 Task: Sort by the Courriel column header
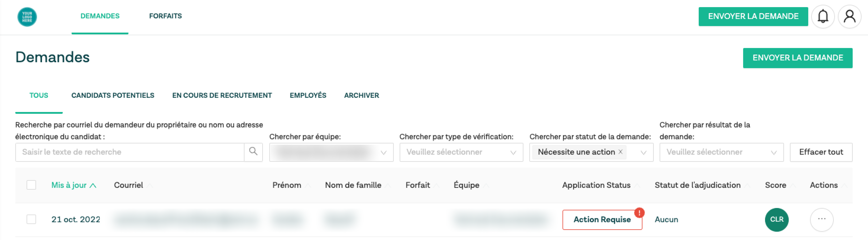coord(128,185)
